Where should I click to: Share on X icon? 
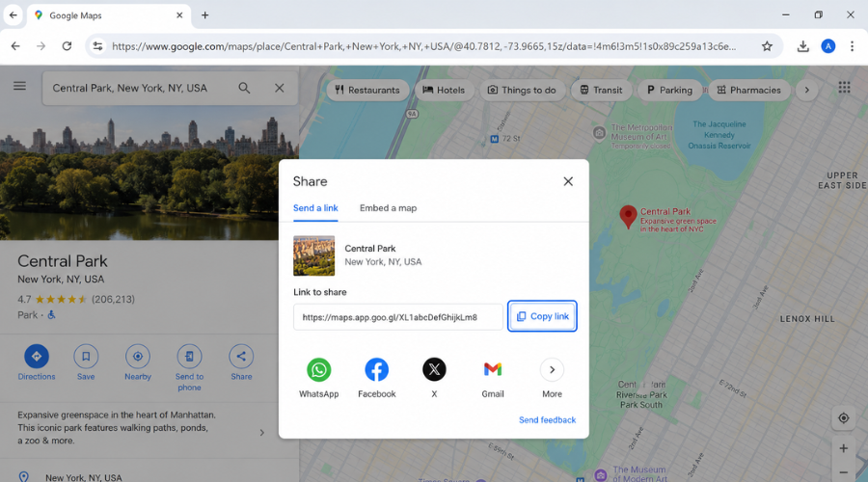435,369
